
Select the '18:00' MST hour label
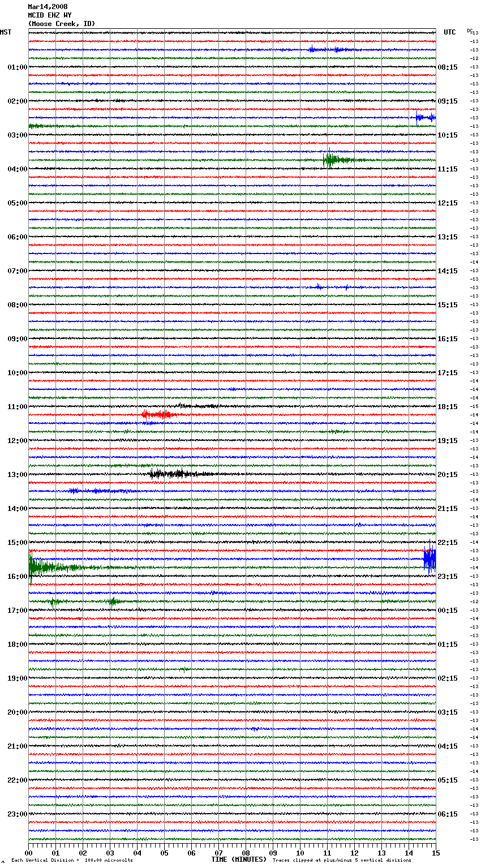(18, 644)
